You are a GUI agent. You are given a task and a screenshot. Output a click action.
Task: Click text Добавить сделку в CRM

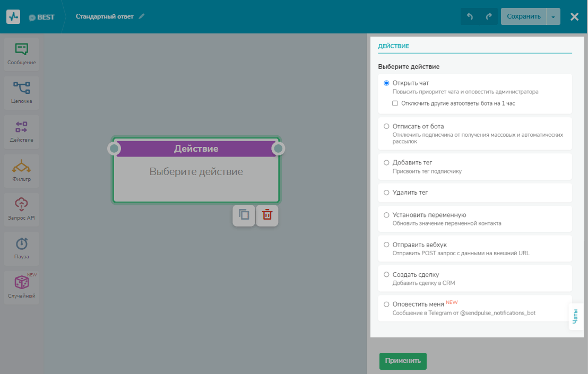pyautogui.click(x=423, y=283)
